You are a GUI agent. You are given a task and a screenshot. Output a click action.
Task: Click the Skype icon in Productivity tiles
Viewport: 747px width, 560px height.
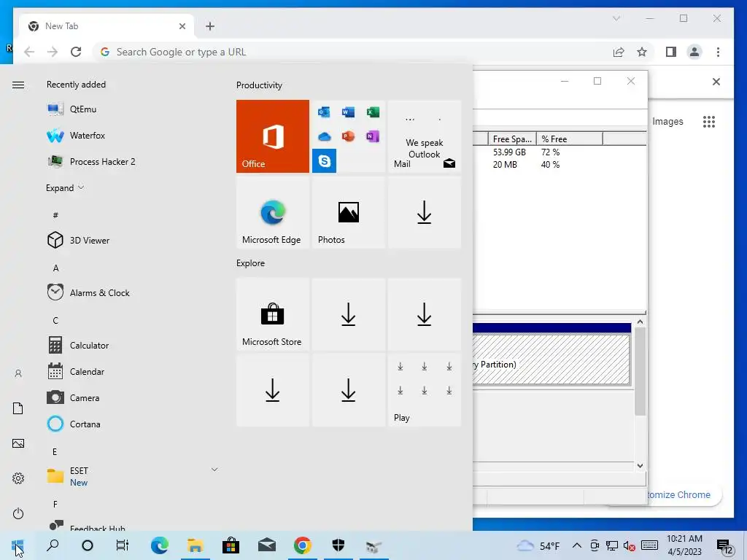click(325, 161)
